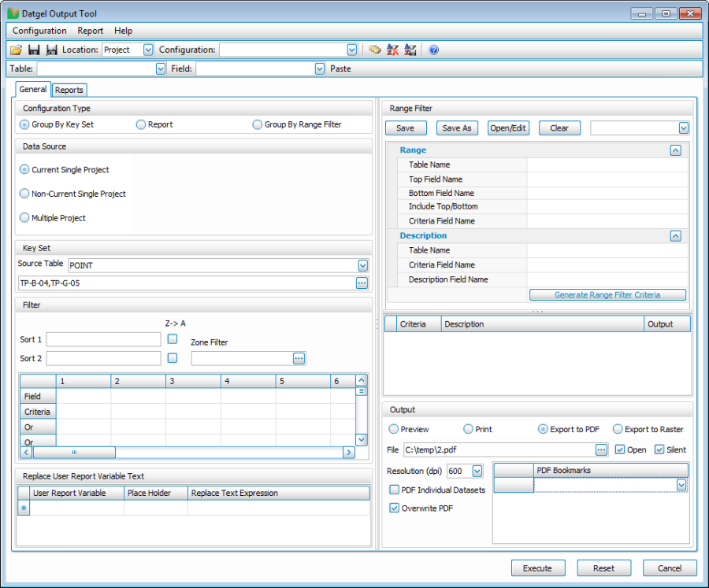Switch to the Reports tab
The image size is (709, 588).
(x=69, y=91)
